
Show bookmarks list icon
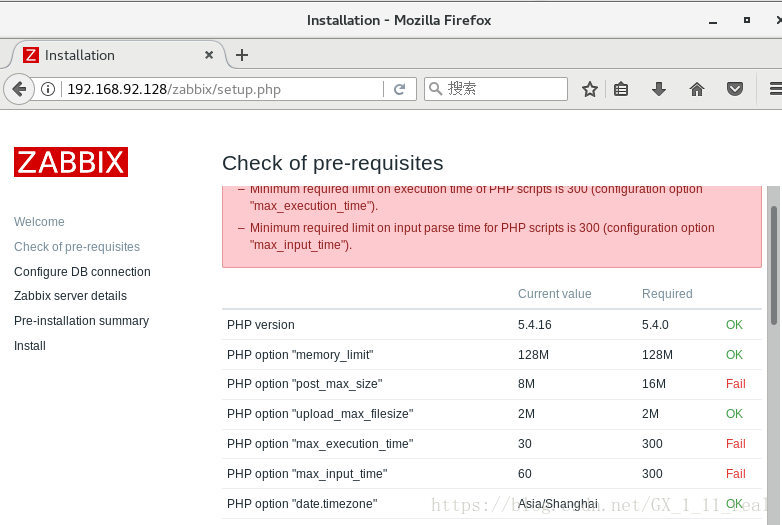[x=621, y=89]
